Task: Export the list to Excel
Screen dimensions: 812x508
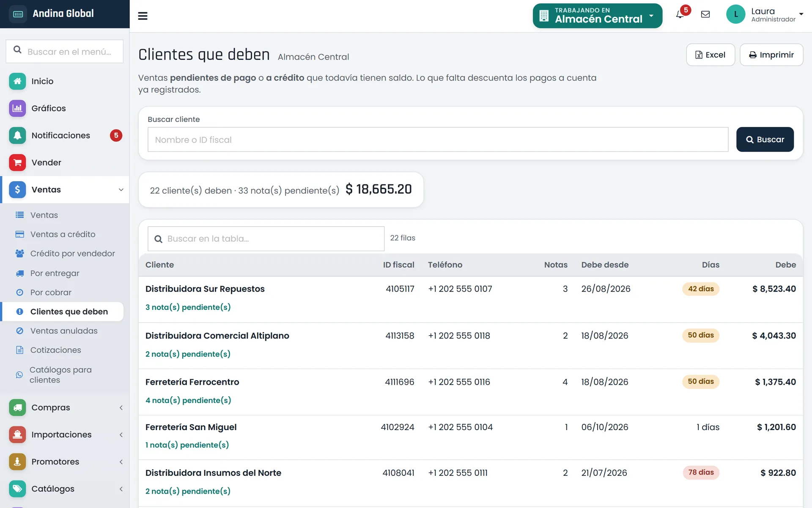Action: coord(710,55)
